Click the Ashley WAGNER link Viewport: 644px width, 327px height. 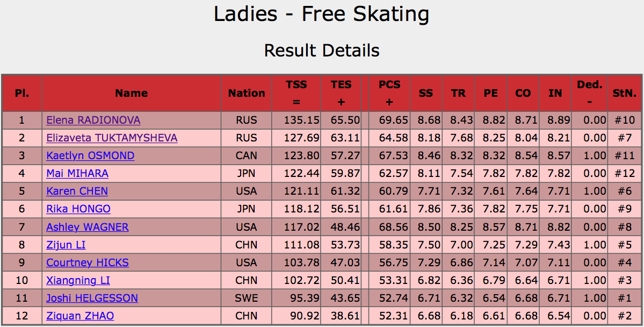pos(88,227)
